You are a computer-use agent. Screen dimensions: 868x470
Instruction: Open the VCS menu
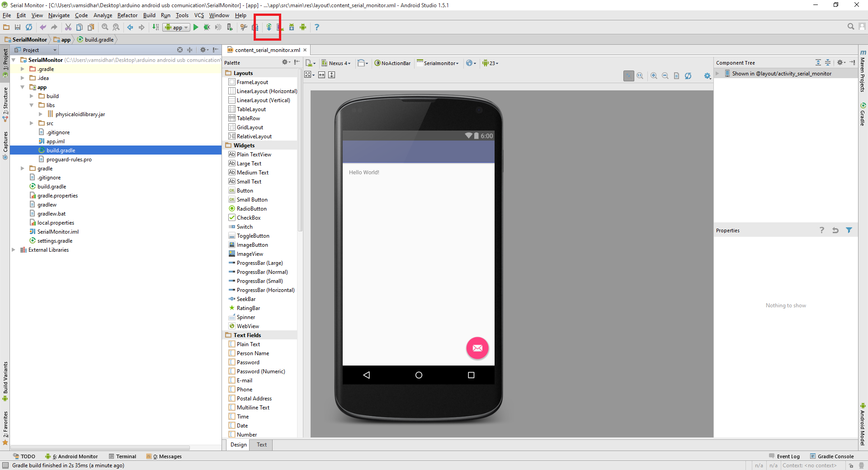point(199,15)
